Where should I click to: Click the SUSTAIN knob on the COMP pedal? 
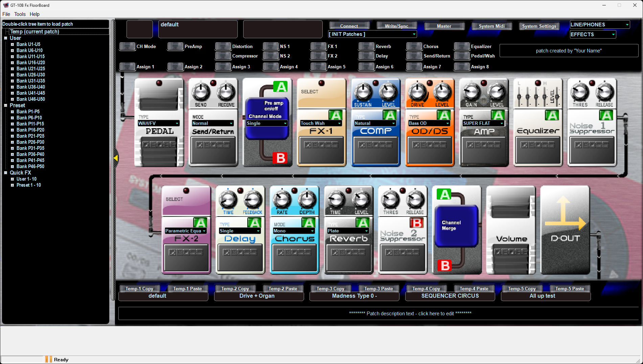tap(363, 91)
